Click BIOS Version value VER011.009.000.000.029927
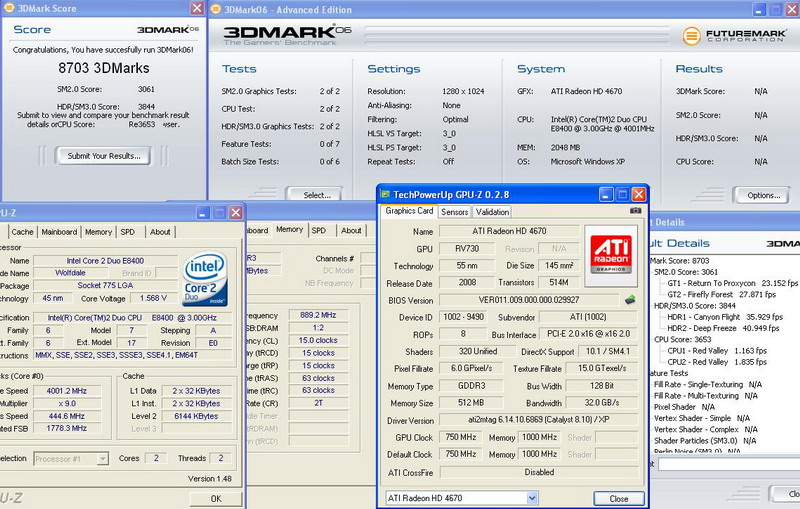The width and height of the screenshot is (800, 509). click(x=529, y=300)
